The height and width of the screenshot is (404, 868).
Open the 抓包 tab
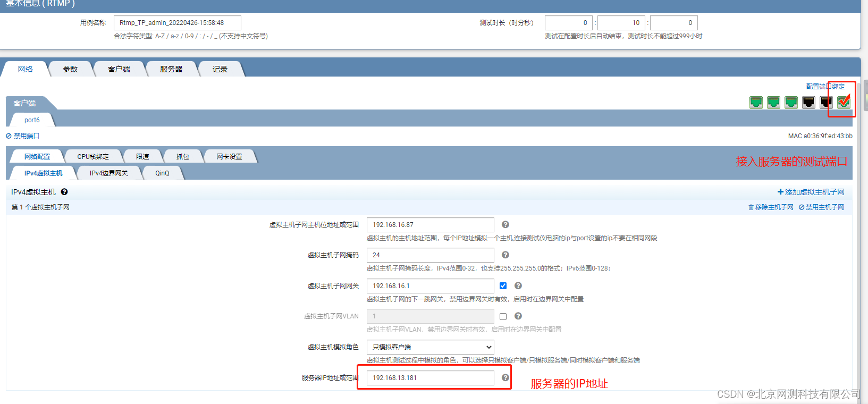pos(183,157)
